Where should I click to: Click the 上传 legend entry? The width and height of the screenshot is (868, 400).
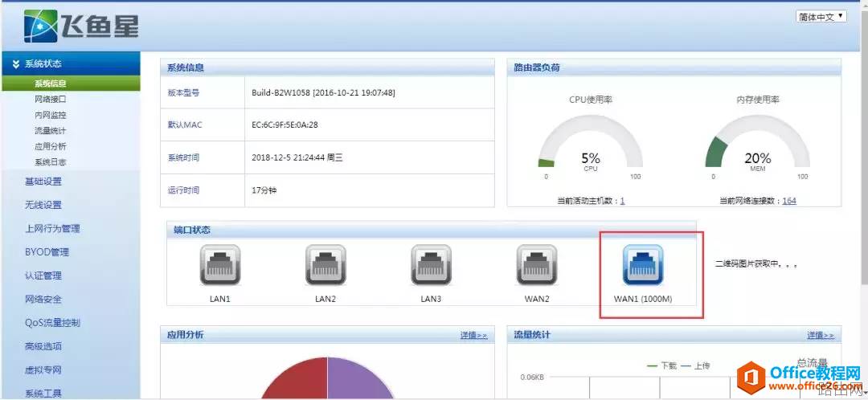696,365
